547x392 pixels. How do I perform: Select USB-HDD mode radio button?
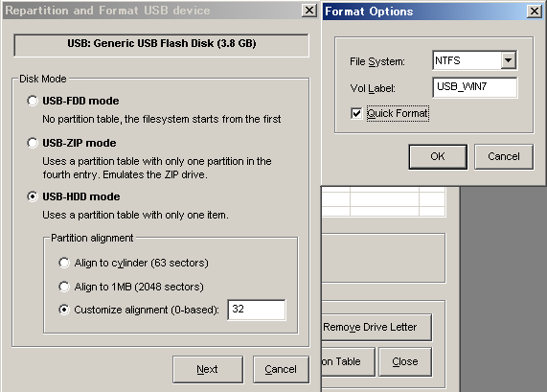pyautogui.click(x=33, y=196)
